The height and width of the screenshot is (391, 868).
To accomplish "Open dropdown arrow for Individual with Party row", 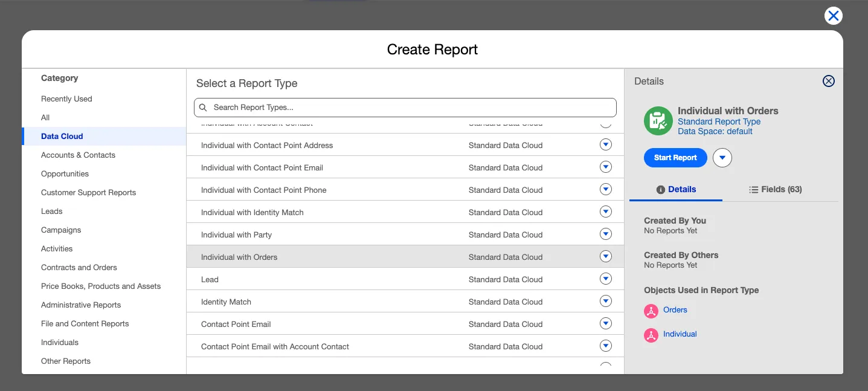I will point(605,234).
